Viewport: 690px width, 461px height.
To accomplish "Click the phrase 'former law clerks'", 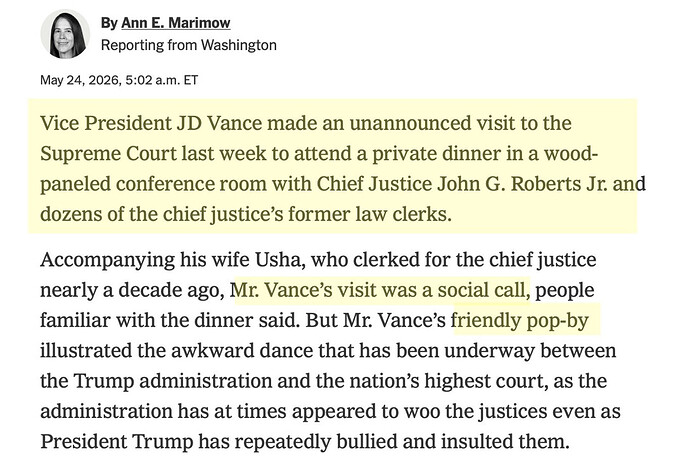I will pyautogui.click(x=370, y=214).
